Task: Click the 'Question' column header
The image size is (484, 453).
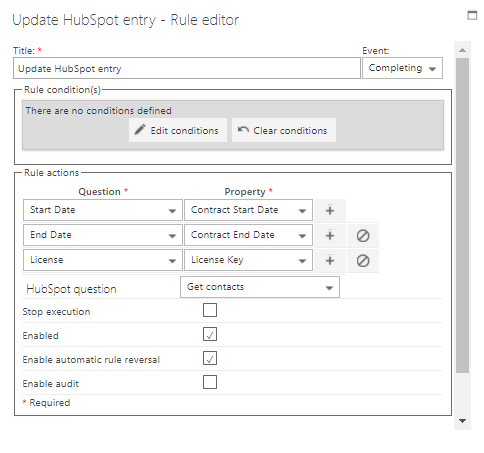Action: (x=99, y=192)
